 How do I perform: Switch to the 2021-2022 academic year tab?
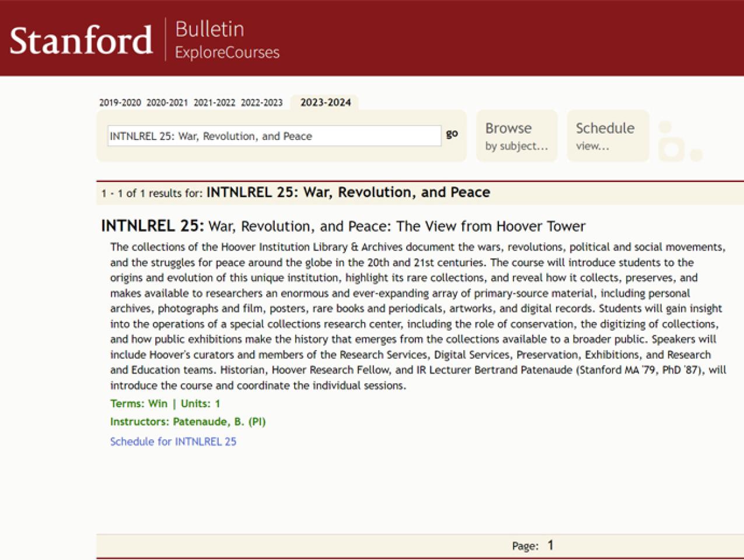click(x=214, y=103)
